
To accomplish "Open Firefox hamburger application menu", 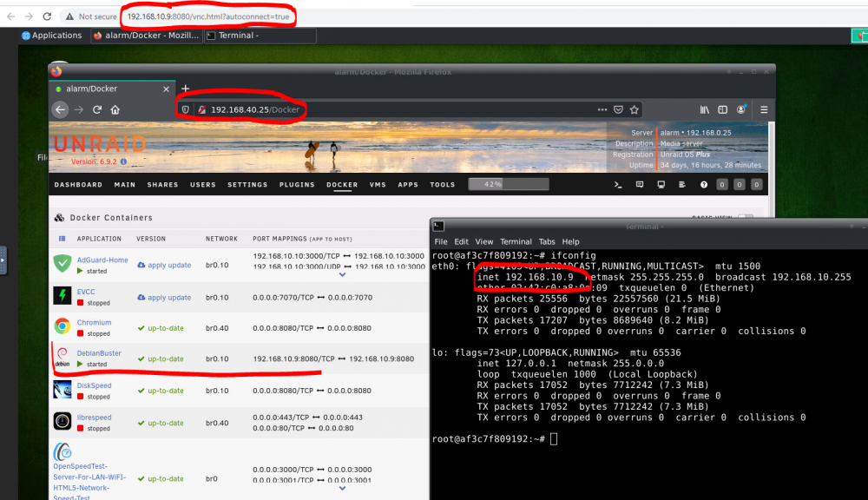I will pyautogui.click(x=764, y=109).
